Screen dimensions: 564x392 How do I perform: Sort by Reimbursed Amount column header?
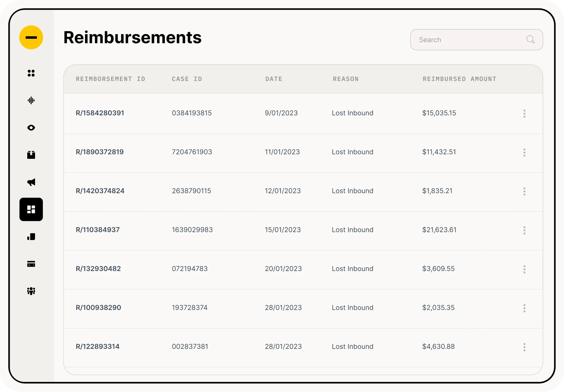459,79
